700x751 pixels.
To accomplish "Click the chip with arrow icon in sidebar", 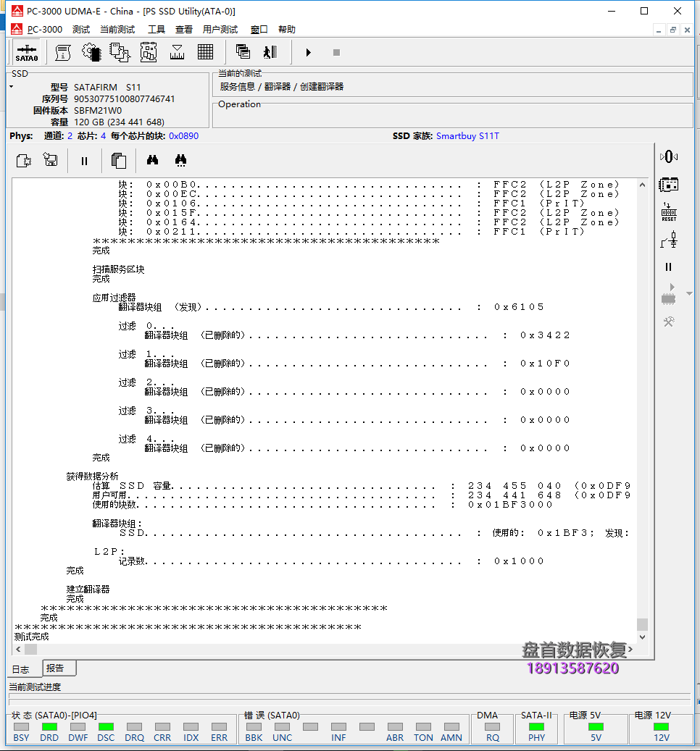I will [669, 294].
